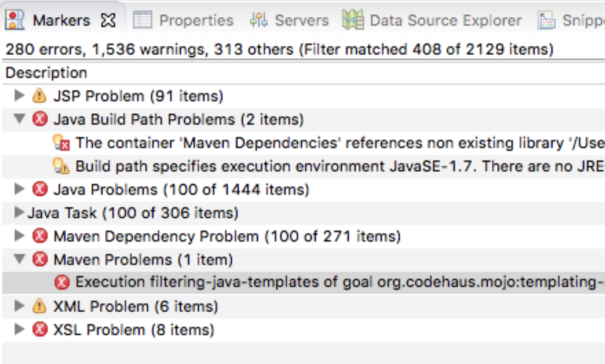
Task: Expand the Java Problems group
Action: 19,189
